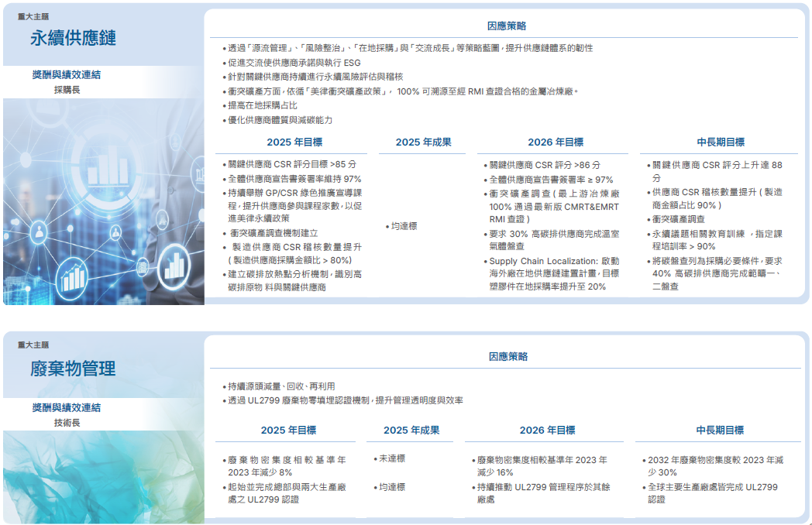Click the 優化供應商體質與減碳能力 bullet

277,119
